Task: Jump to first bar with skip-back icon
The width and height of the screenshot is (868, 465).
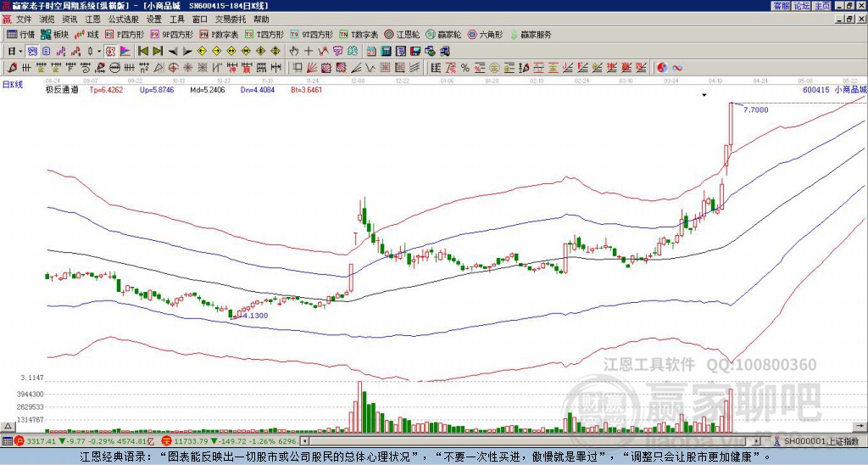Action: pos(143,52)
